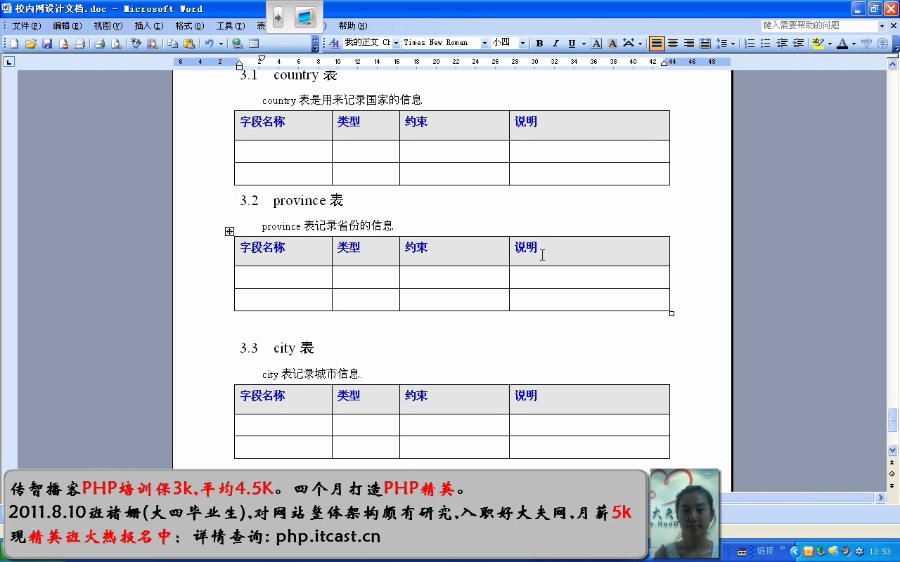The width and height of the screenshot is (900, 562).
Task: Undo the last action
Action: (x=209, y=44)
